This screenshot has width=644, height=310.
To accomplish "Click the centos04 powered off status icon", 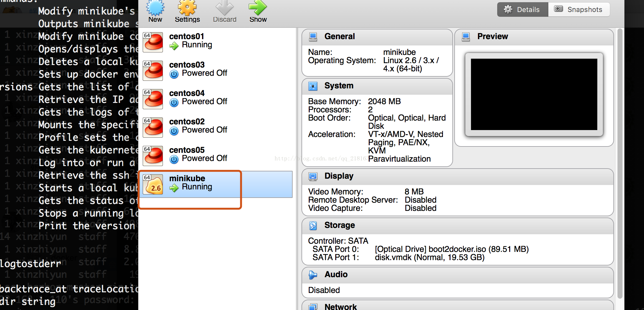I will 174,103.
